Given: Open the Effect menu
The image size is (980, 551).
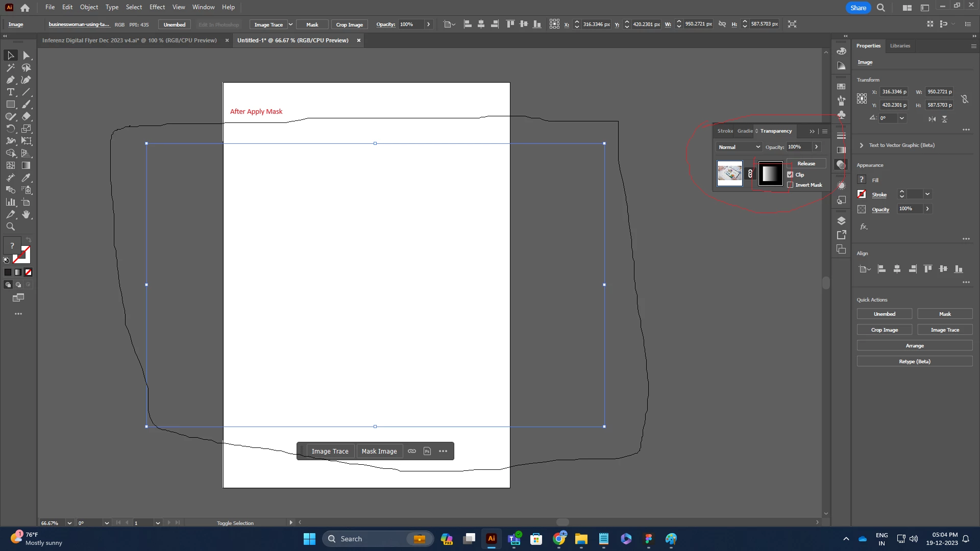Looking at the screenshot, I should tap(157, 7).
